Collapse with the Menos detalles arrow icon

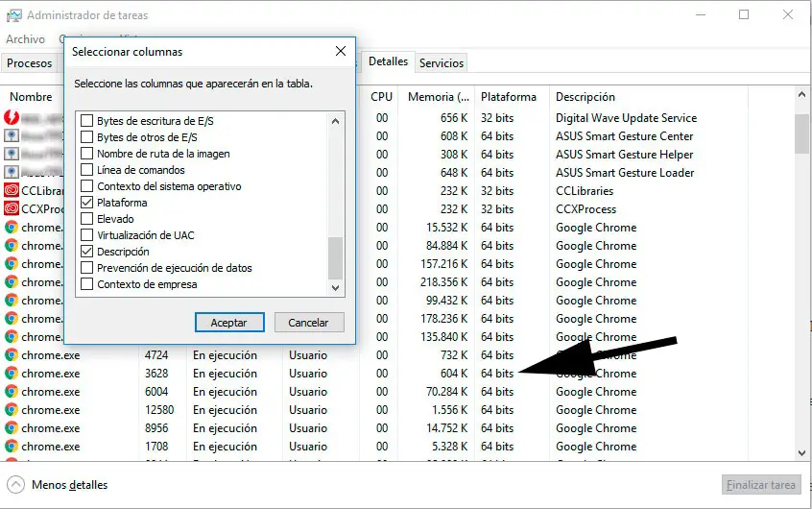click(16, 485)
